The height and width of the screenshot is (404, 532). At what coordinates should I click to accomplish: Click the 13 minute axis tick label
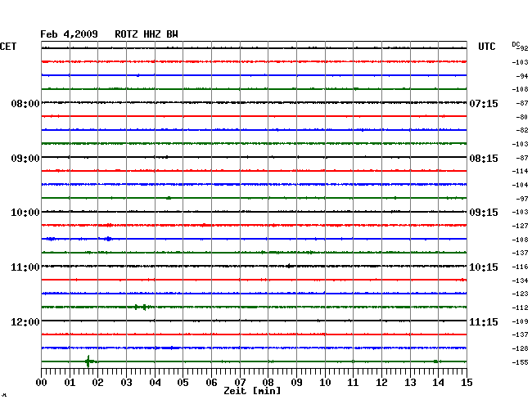click(410, 382)
